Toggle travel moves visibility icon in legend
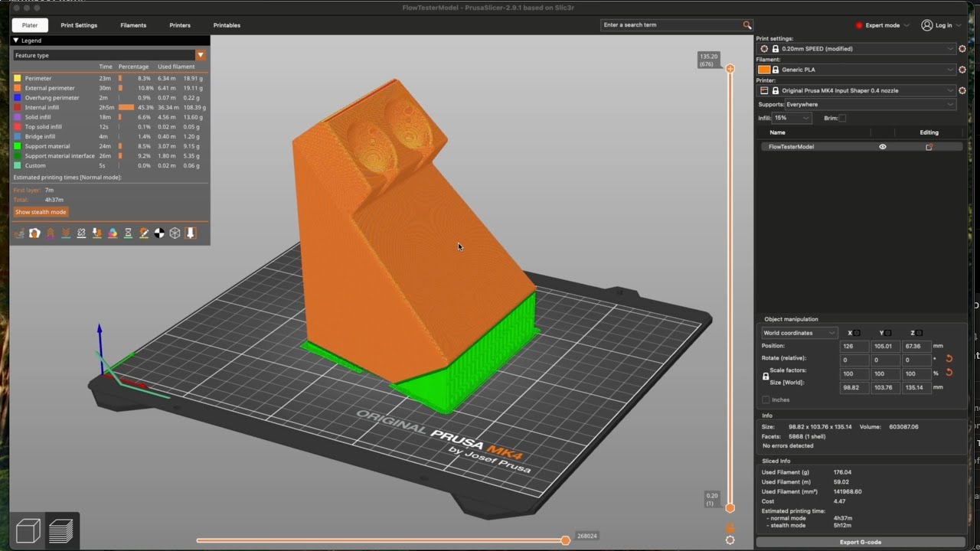This screenshot has height=551, width=980. coord(19,233)
